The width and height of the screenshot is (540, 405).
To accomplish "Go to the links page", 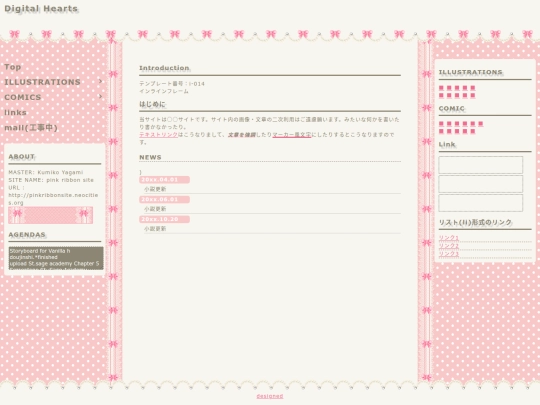I will (15, 112).
